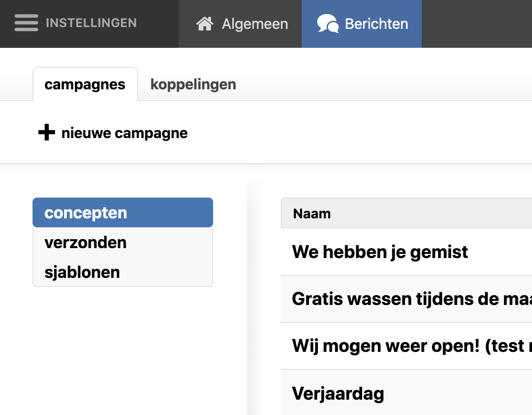532x415 pixels.
Task: Click the home icon beside Algemeen
Action: pyautogui.click(x=205, y=24)
